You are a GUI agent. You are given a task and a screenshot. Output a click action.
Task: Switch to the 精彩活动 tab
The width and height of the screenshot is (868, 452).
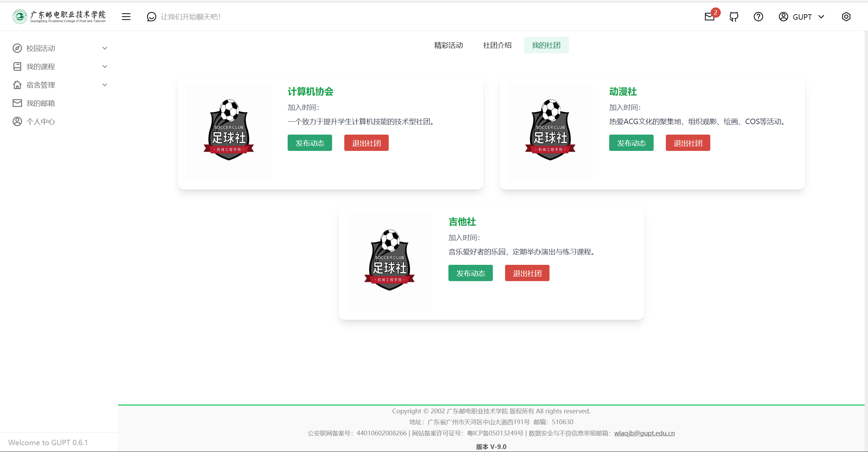click(x=448, y=45)
